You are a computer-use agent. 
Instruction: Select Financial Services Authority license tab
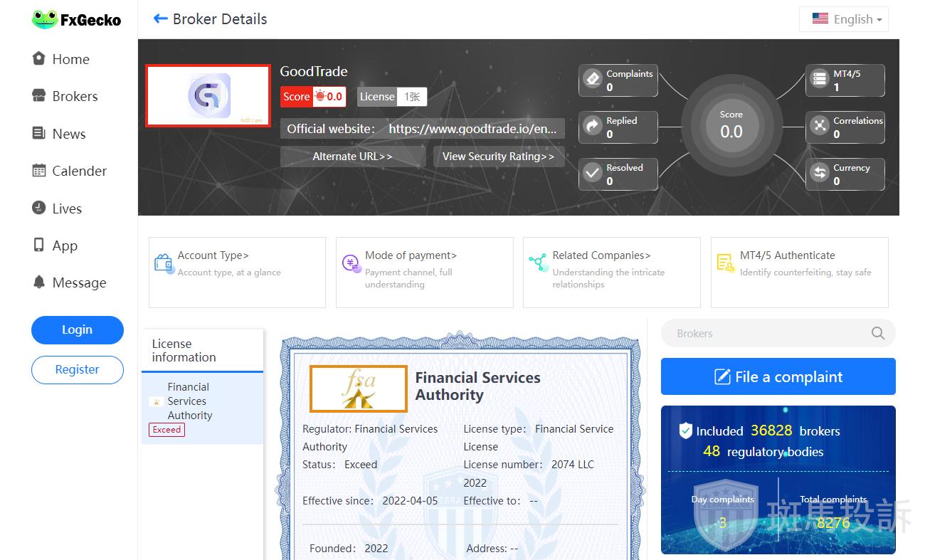(x=189, y=401)
